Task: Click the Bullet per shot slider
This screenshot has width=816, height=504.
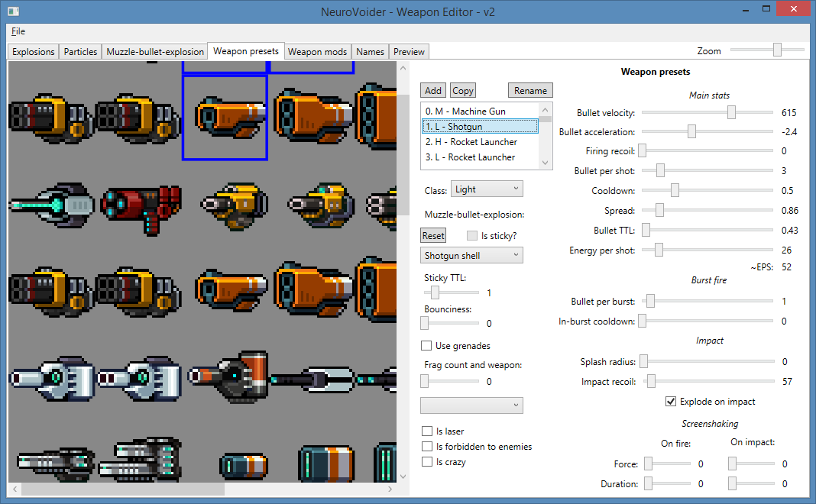Action: click(708, 170)
